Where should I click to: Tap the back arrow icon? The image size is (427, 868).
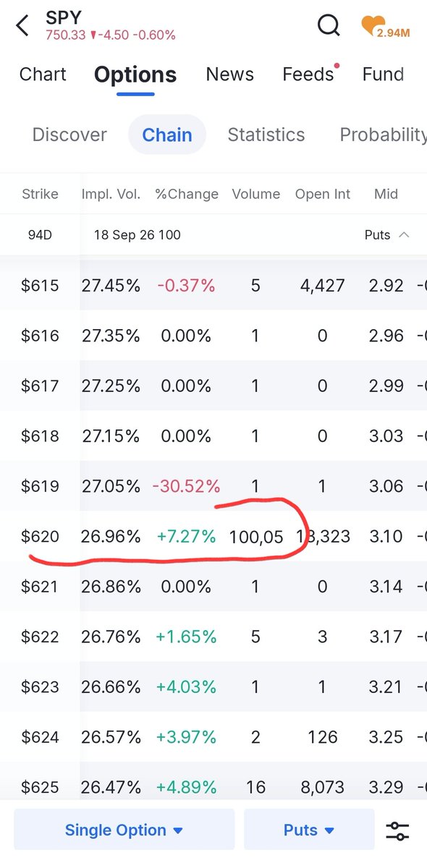[x=22, y=25]
